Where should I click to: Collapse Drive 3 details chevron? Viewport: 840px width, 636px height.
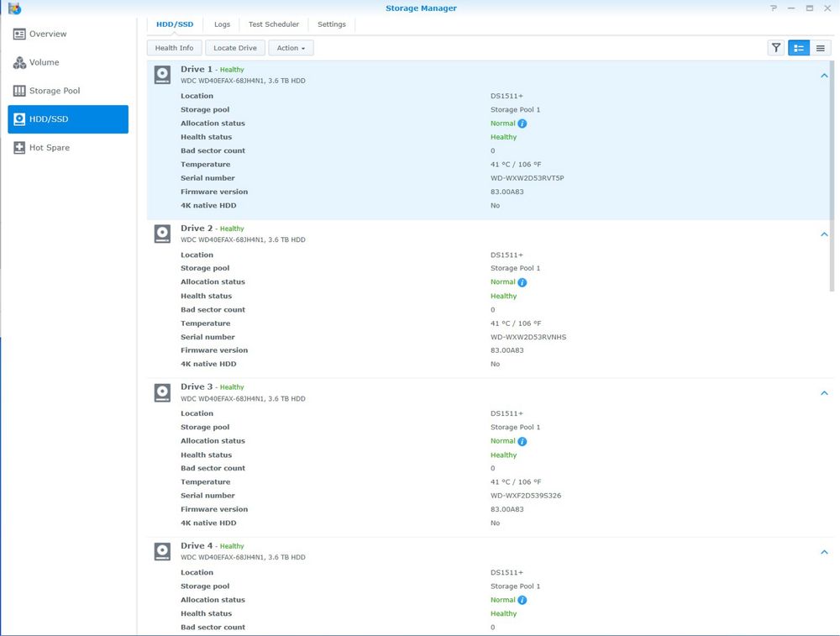point(824,393)
